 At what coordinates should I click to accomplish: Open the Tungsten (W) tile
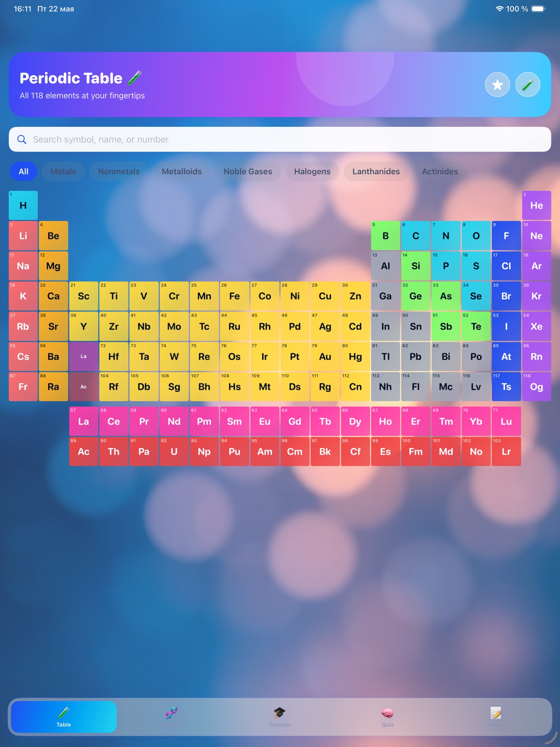tap(174, 357)
